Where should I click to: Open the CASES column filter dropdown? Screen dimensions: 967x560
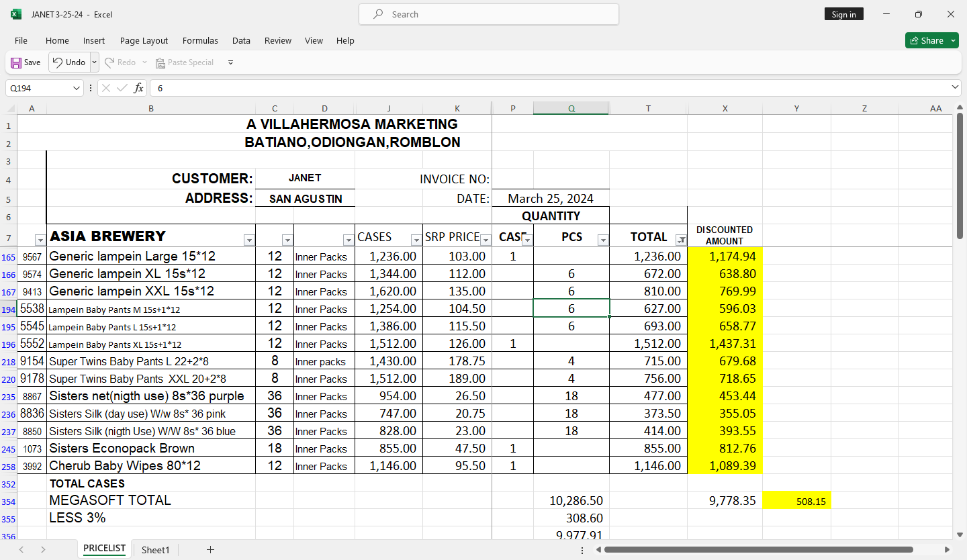point(416,240)
